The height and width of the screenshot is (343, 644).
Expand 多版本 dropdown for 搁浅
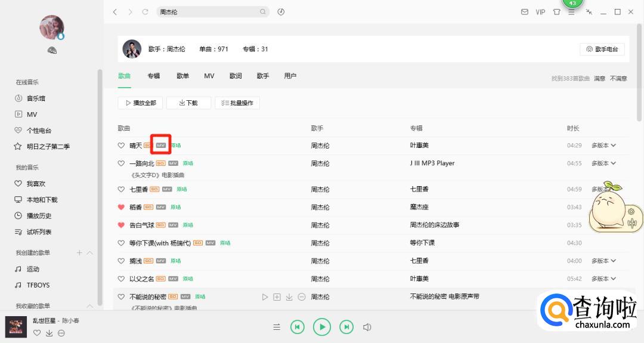coord(603,261)
